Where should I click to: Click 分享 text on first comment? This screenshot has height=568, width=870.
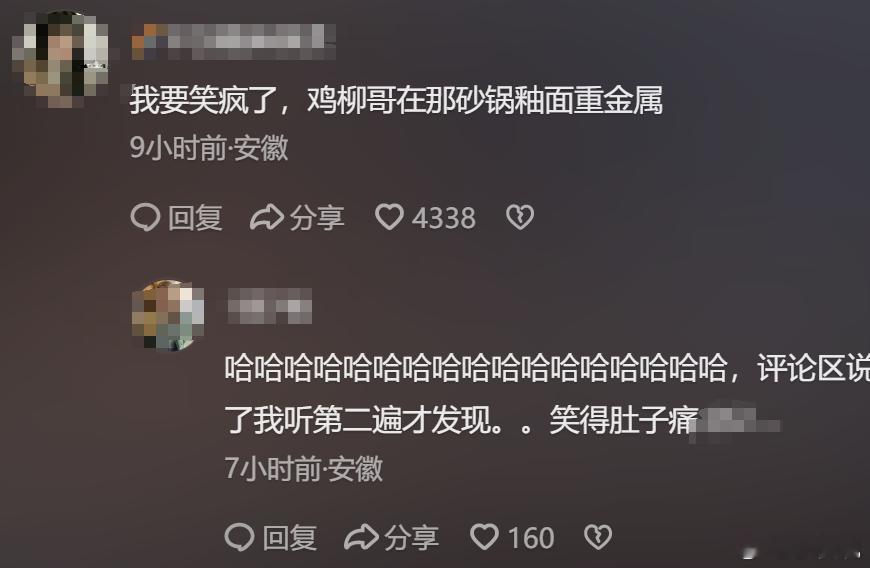[x=317, y=217]
